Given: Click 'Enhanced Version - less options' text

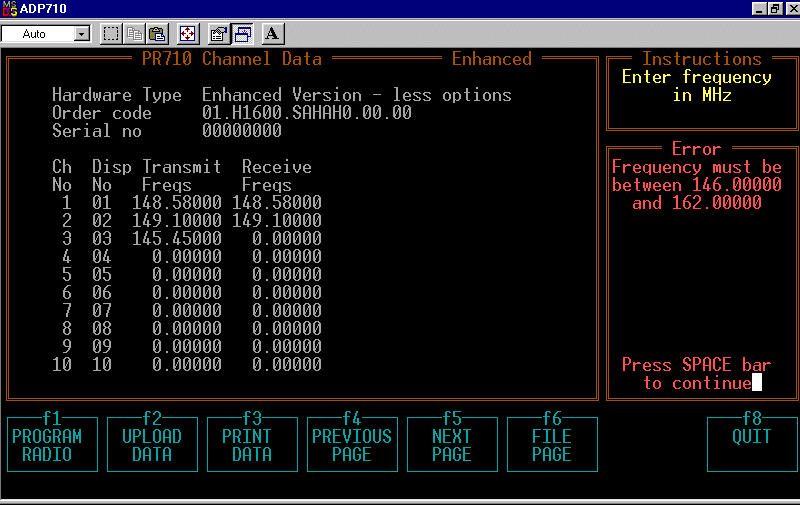Looking at the screenshot, I should tap(357, 95).
